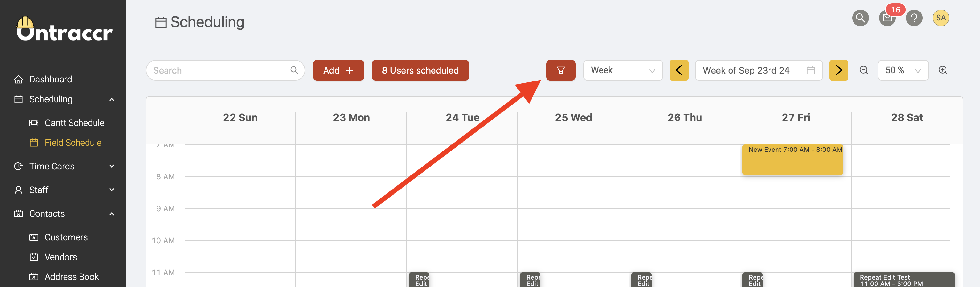Viewport: 980px width, 287px height.
Task: Click the Add button
Action: point(338,70)
